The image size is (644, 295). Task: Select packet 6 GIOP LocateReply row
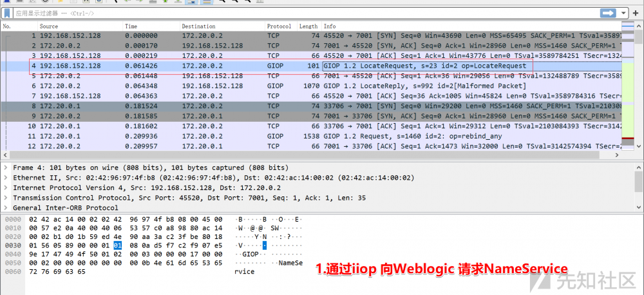coord(311,86)
